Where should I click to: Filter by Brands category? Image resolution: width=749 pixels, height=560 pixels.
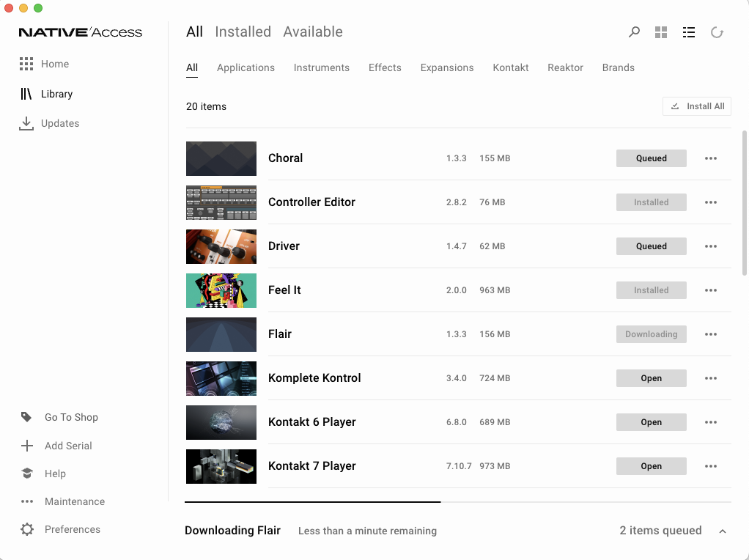618,67
